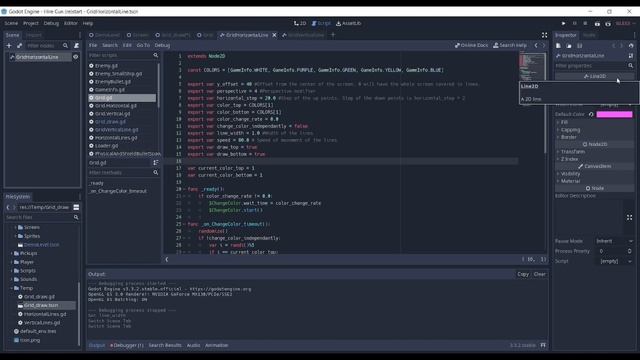Open the Scene menu
The width and height of the screenshot is (640, 360).
[11, 24]
